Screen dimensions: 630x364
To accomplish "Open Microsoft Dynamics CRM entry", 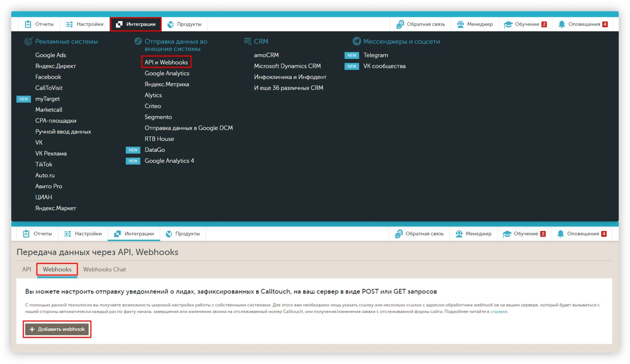I will click(287, 66).
